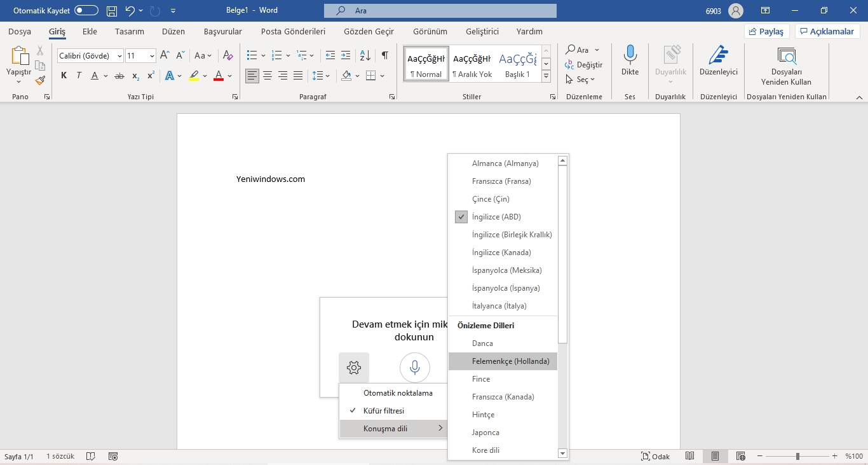The height and width of the screenshot is (465, 868).
Task: Disable the Küfür filtresi option
Action: 384,410
